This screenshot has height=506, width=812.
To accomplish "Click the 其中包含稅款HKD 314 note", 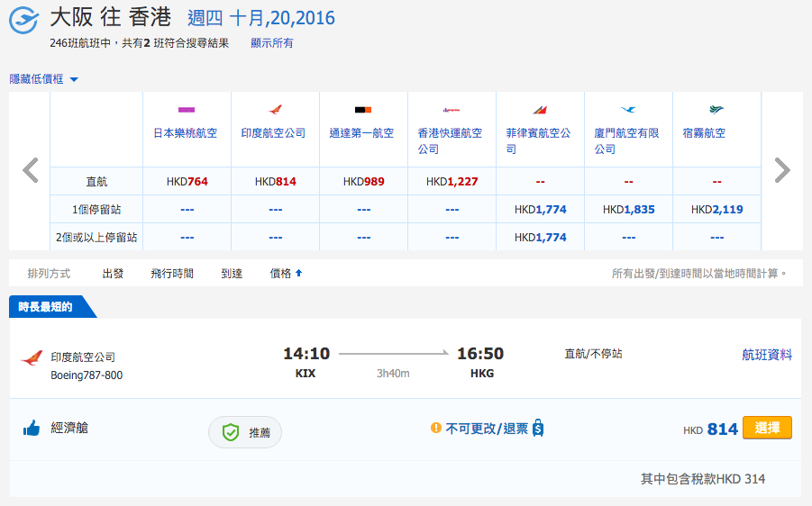I will click(703, 479).
